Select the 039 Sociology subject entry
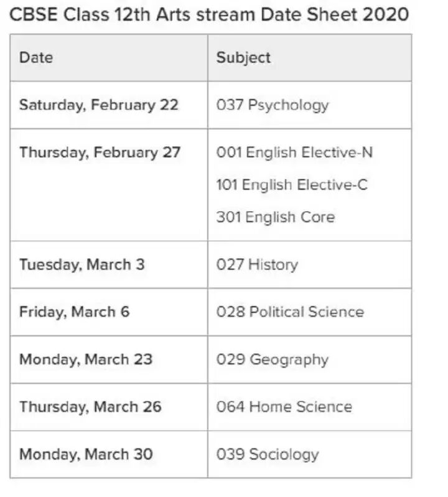The height and width of the screenshot is (497, 448). [x=267, y=454]
